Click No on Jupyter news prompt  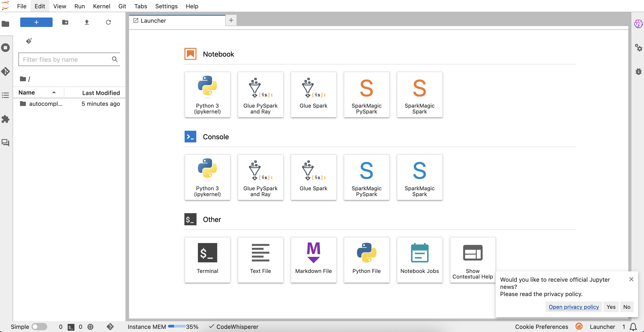tap(626, 307)
